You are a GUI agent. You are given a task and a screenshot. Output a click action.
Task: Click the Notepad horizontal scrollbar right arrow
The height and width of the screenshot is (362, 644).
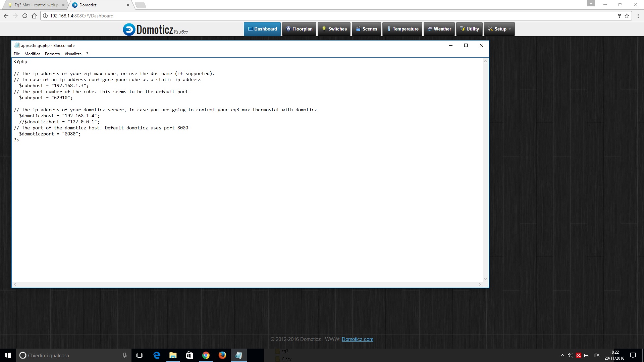click(480, 285)
